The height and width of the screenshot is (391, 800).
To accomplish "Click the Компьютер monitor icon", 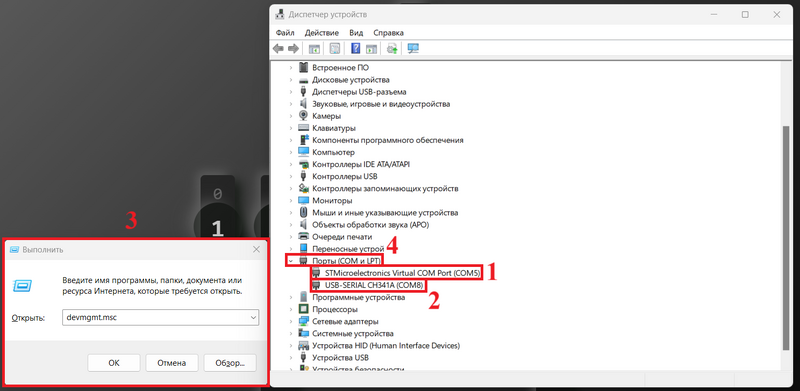I will click(x=304, y=152).
